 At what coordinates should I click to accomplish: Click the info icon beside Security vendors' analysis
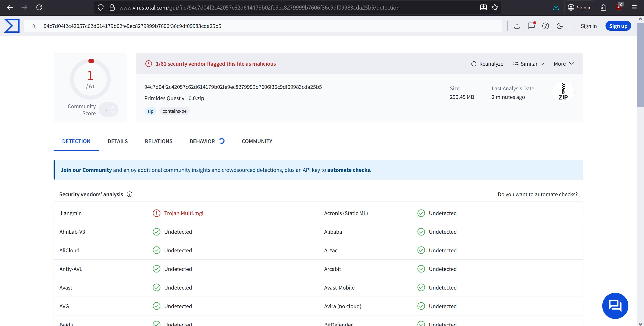click(x=130, y=194)
